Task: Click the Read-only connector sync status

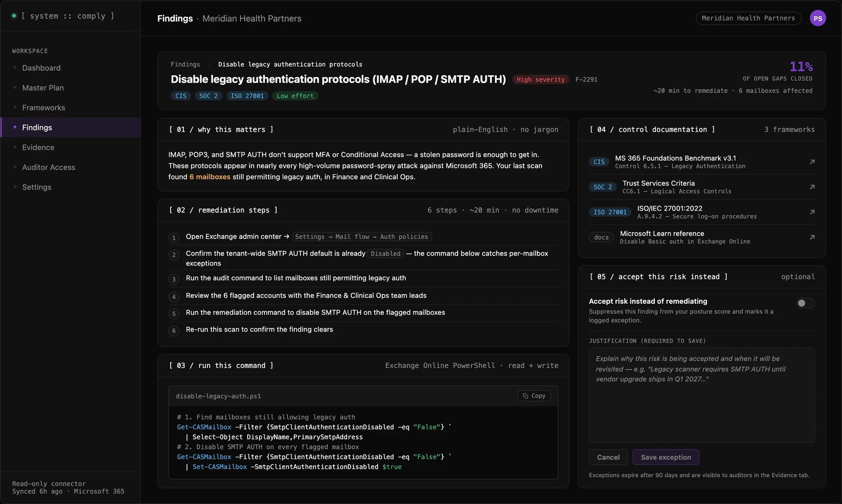Action: point(68,488)
